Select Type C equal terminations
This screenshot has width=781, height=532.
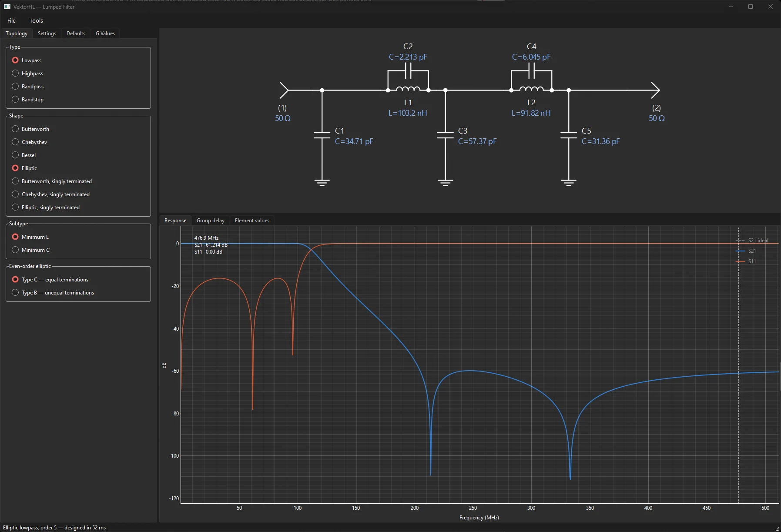[50, 280]
